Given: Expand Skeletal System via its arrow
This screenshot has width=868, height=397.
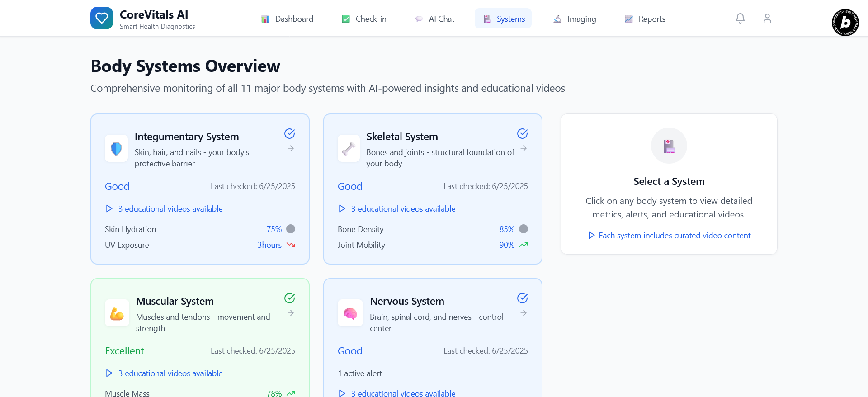Looking at the screenshot, I should click(x=524, y=148).
